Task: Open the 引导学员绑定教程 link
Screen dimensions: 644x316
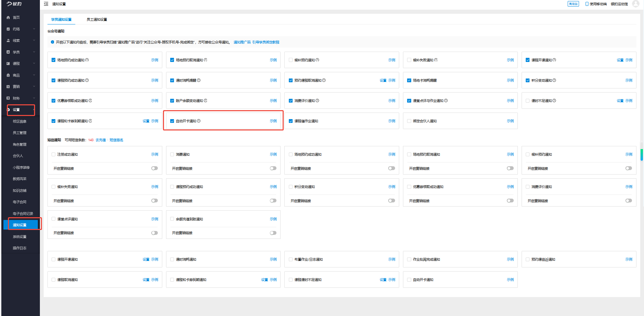Action: click(266, 42)
